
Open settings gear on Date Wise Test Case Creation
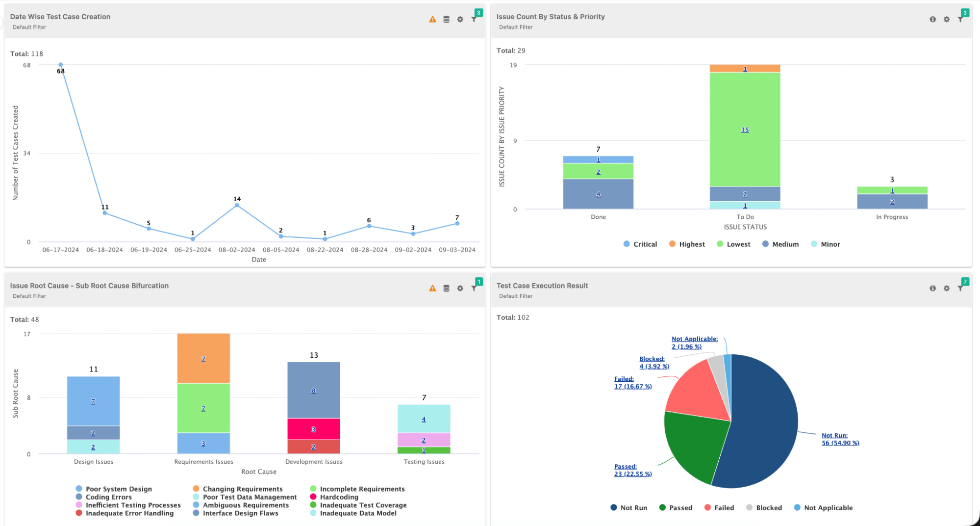point(460,19)
